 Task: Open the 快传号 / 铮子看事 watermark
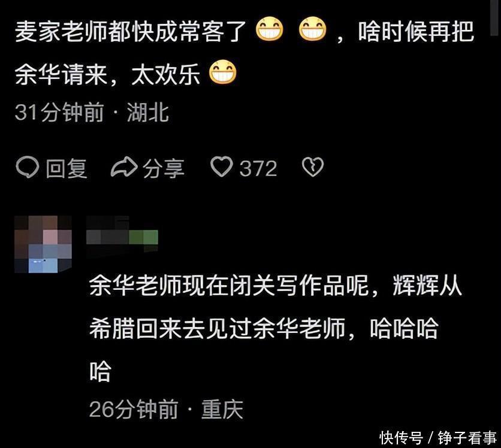438,438
